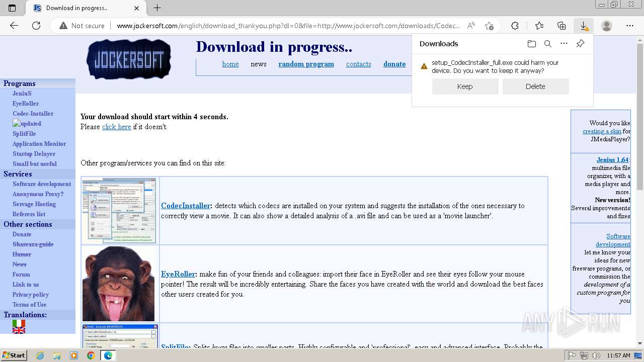Open the news menu item

pyautogui.click(x=259, y=64)
